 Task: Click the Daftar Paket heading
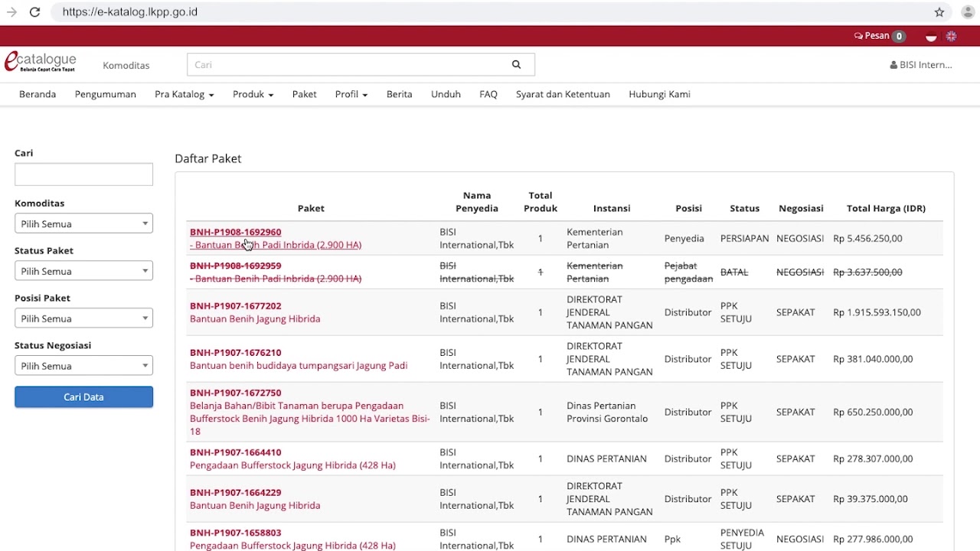208,158
